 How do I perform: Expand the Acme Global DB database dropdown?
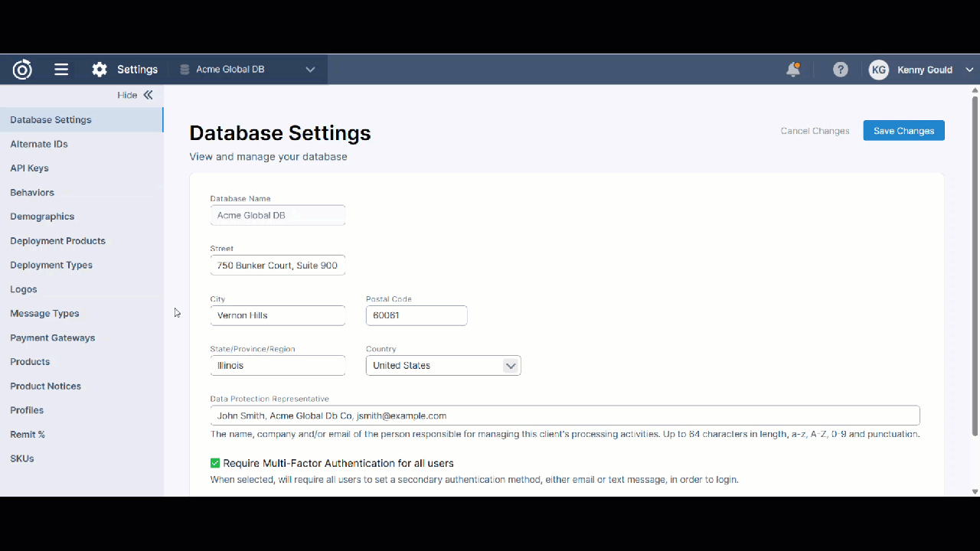(x=310, y=70)
